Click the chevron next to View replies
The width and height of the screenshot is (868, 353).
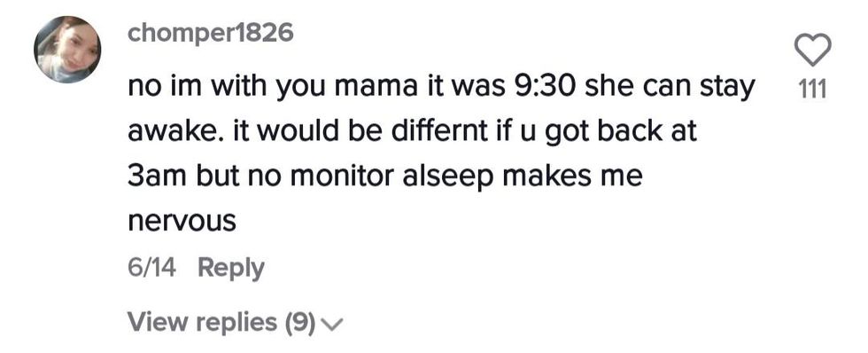(332, 323)
